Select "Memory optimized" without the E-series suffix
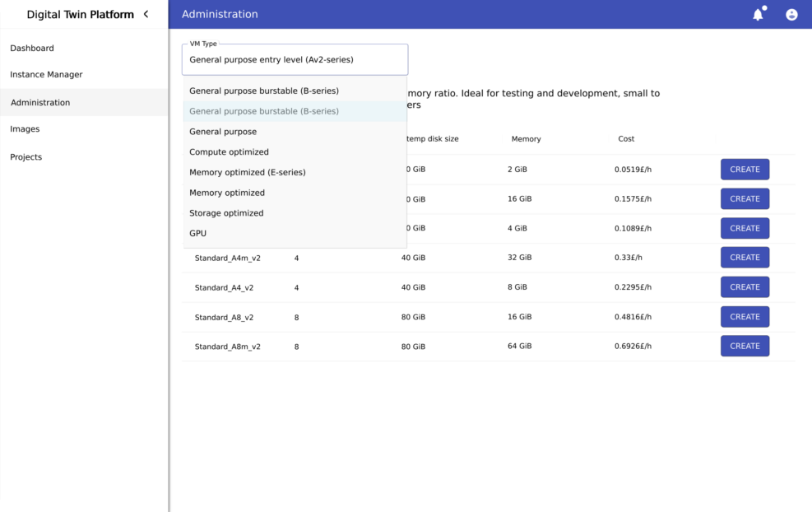The width and height of the screenshot is (812, 512). click(x=227, y=193)
